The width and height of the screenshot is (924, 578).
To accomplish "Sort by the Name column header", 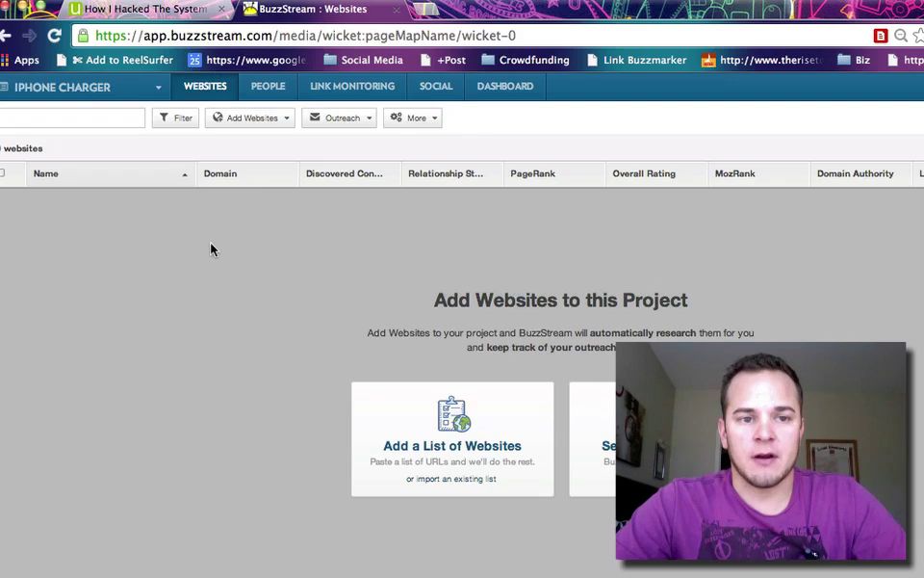I will pos(111,174).
